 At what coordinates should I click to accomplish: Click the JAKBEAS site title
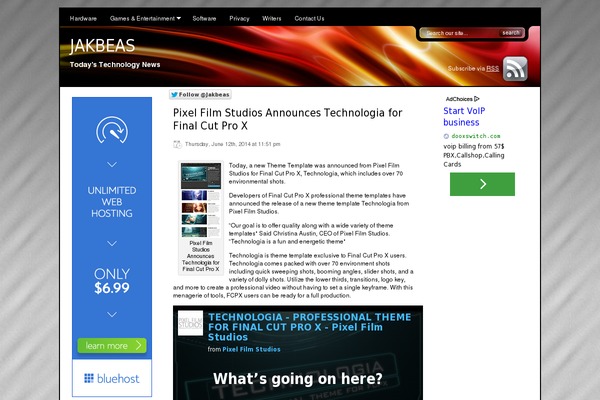pos(102,46)
